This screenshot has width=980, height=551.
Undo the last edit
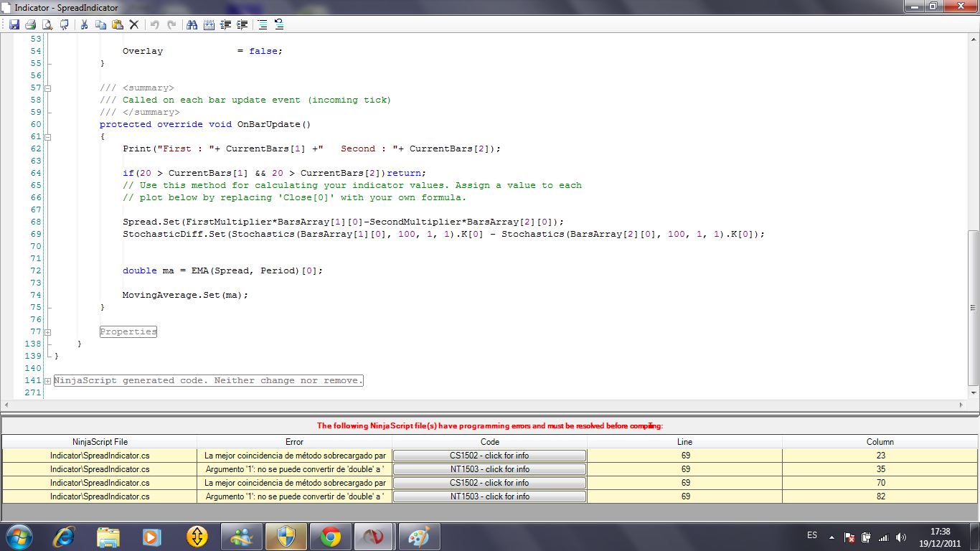point(154,24)
